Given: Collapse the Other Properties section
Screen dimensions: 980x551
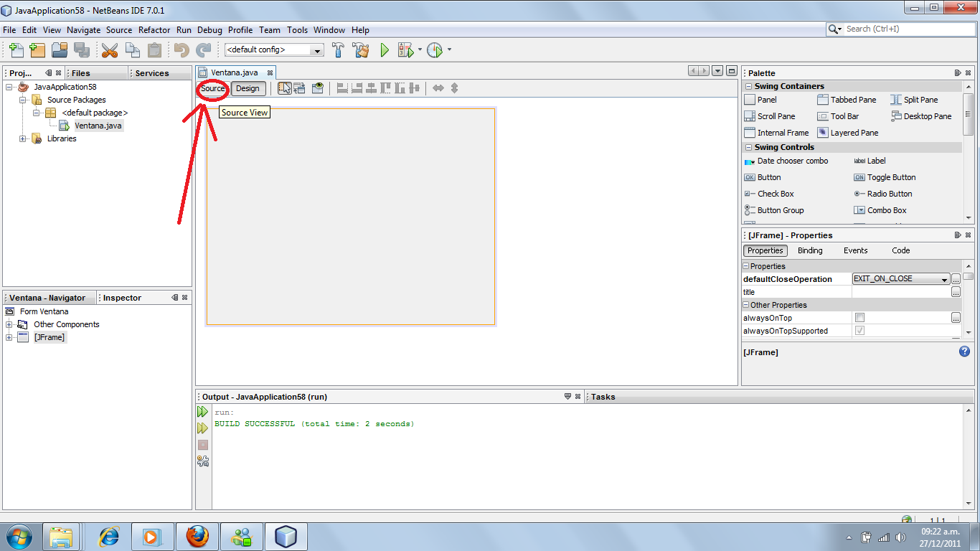Looking at the screenshot, I should [746, 305].
